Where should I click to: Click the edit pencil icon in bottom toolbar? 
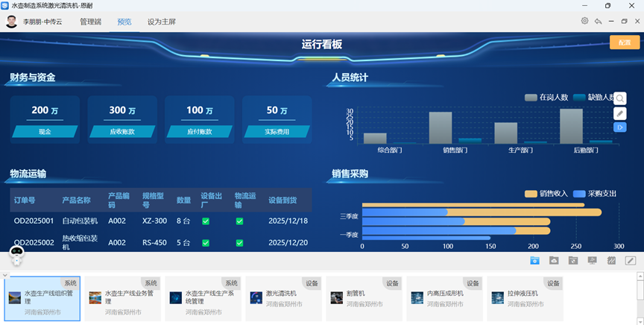tap(631, 261)
